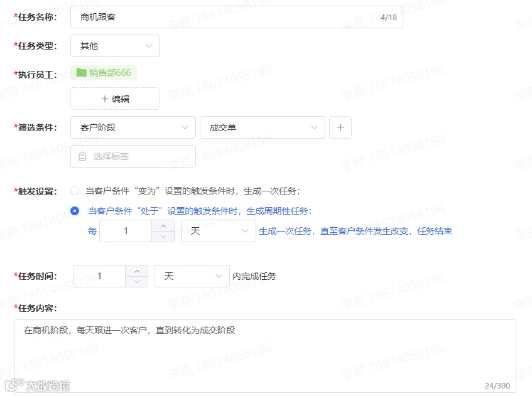532x396 pixels.
Task: Open the 客户阶段 filter dropdown
Action: [133, 127]
